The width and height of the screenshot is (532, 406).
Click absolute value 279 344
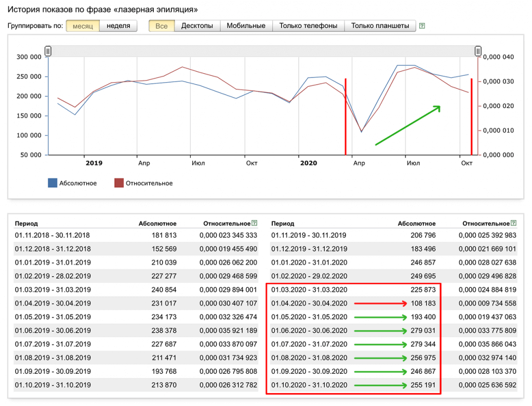[x=423, y=344]
